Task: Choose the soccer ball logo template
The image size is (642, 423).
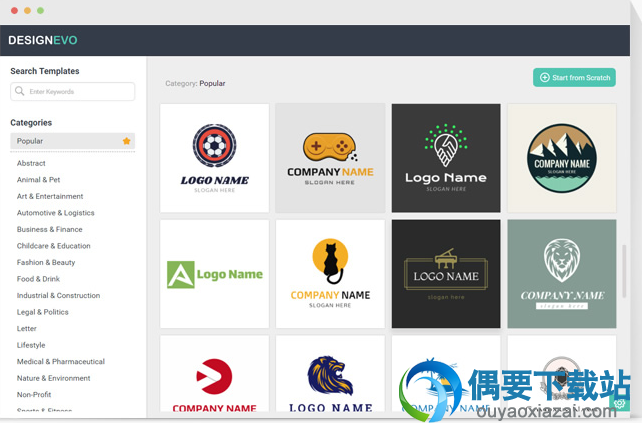Action: [215, 158]
